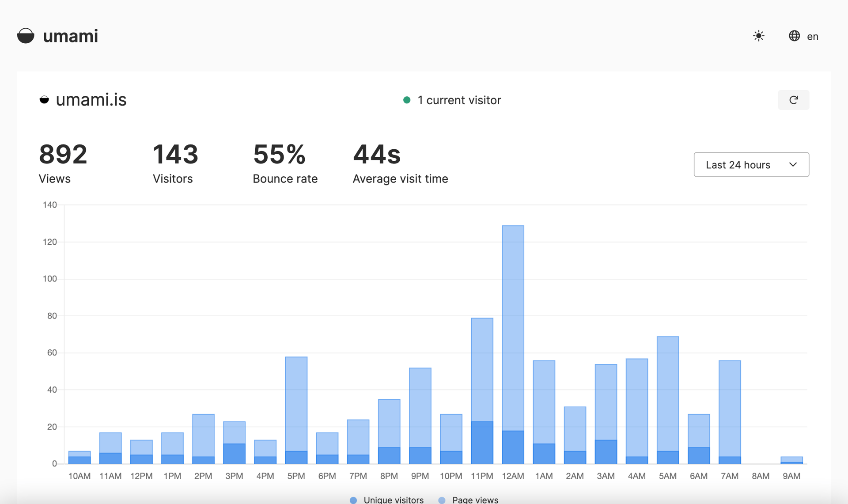The height and width of the screenshot is (504, 848).
Task: Toggle Page views legend item
Action: point(475,500)
